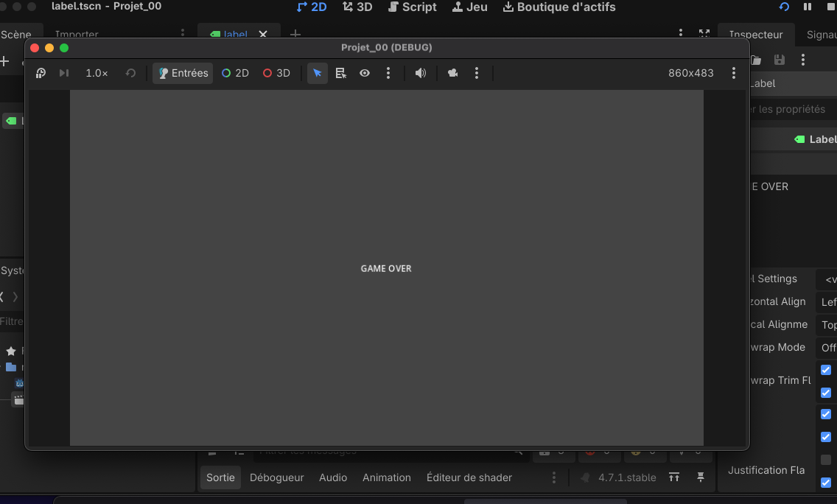
Task: Advance one frame with the next-frame icon
Action: pos(64,73)
